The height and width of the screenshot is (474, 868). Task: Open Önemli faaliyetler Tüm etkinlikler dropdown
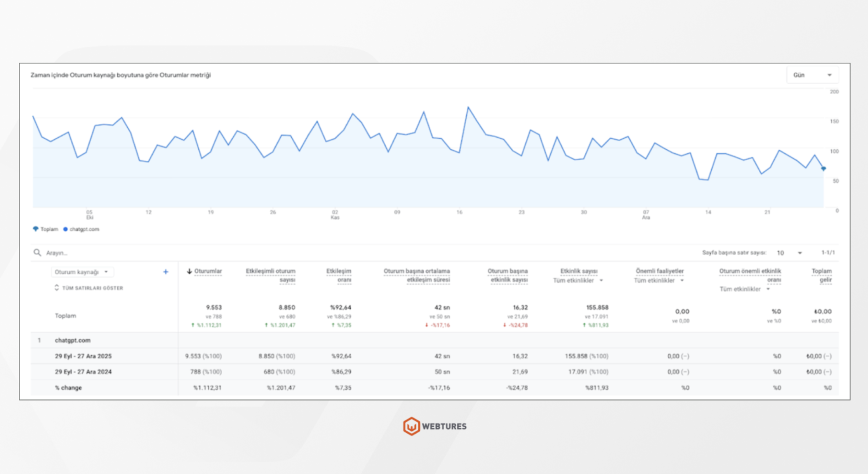[x=659, y=281]
